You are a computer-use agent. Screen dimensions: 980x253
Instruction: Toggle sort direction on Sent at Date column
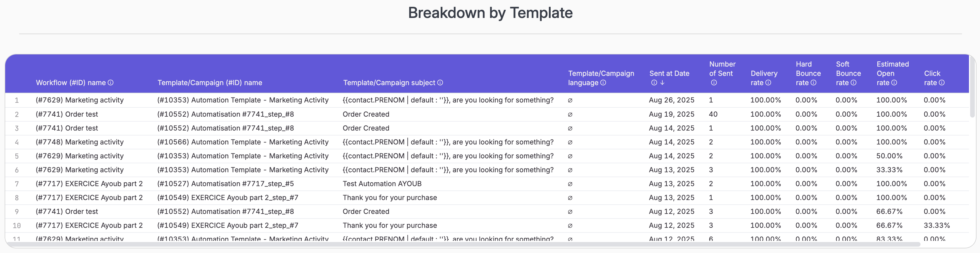662,82
